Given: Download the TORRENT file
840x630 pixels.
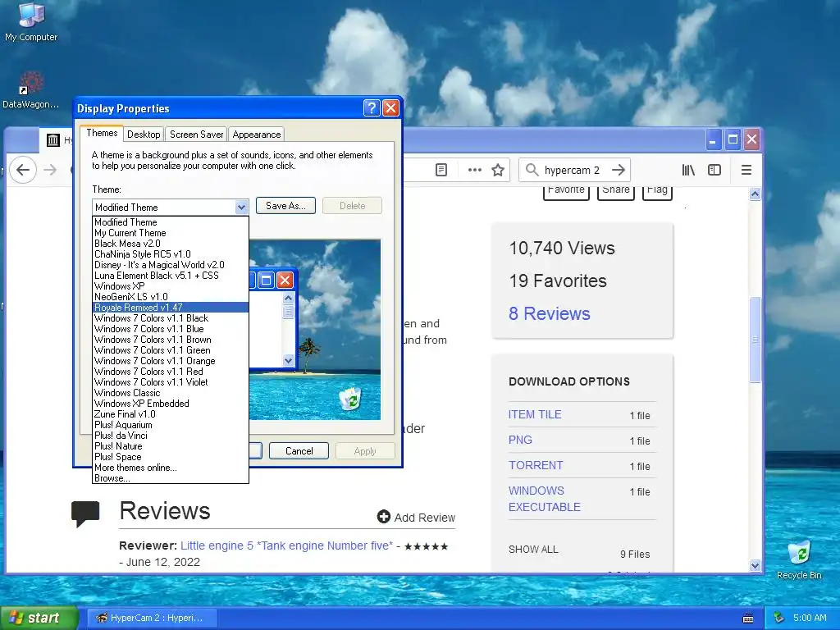Looking at the screenshot, I should click(x=536, y=466).
